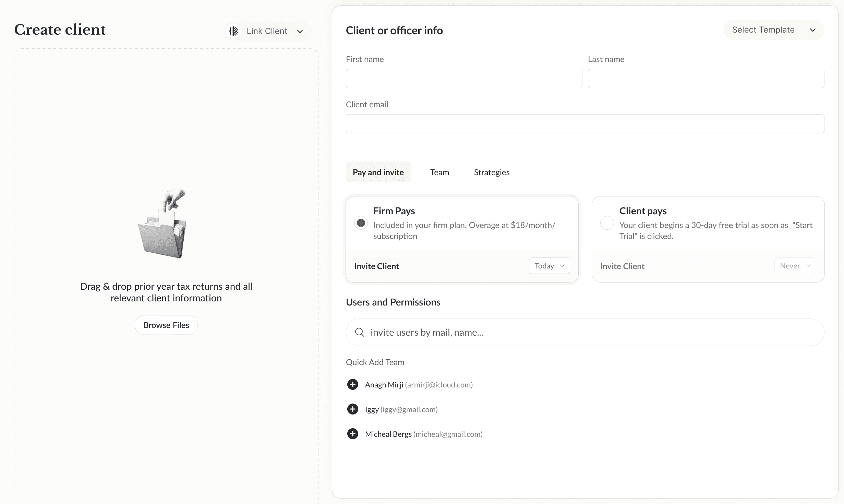Open the Never invite client dropdown
This screenshot has height=504, width=844.
tap(795, 266)
